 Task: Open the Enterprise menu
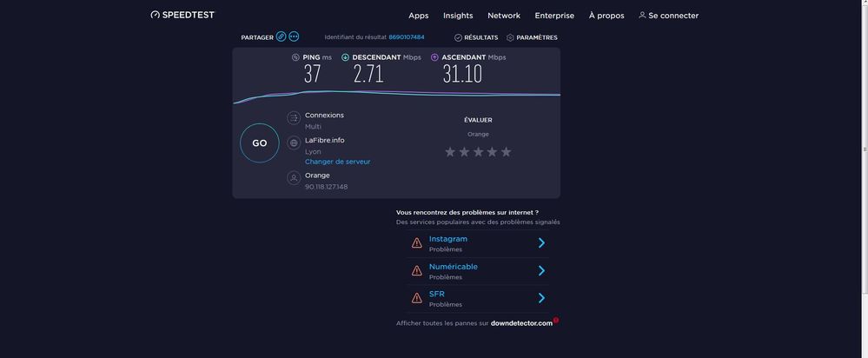point(554,16)
